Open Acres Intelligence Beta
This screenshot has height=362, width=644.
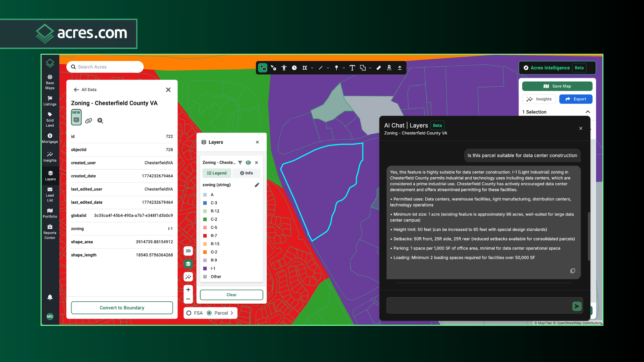(557, 68)
